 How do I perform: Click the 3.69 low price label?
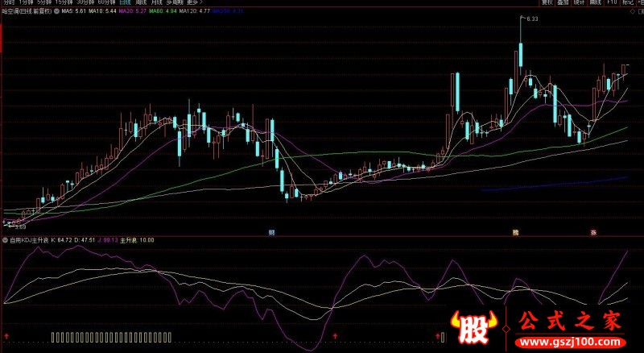(20, 226)
